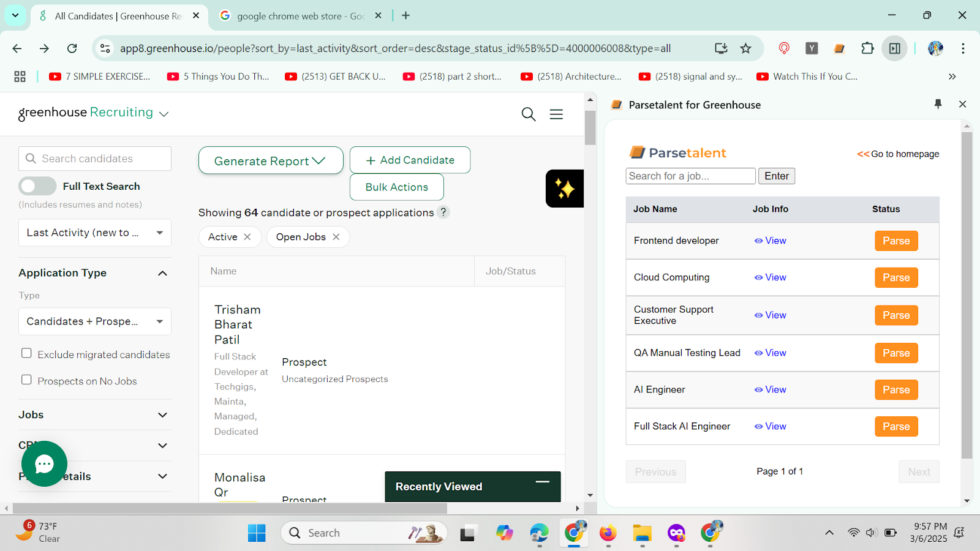
Task: Click the Parsetalent extension toolbar icon
Action: tap(839, 48)
